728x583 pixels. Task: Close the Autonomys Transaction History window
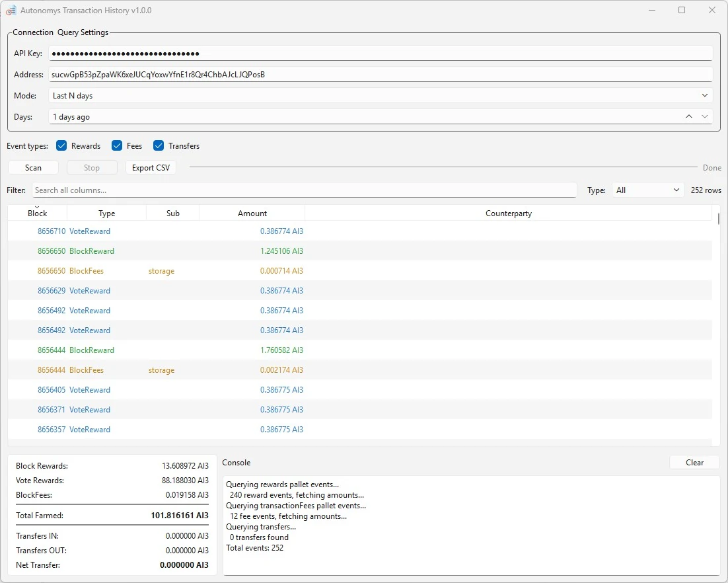click(x=711, y=10)
